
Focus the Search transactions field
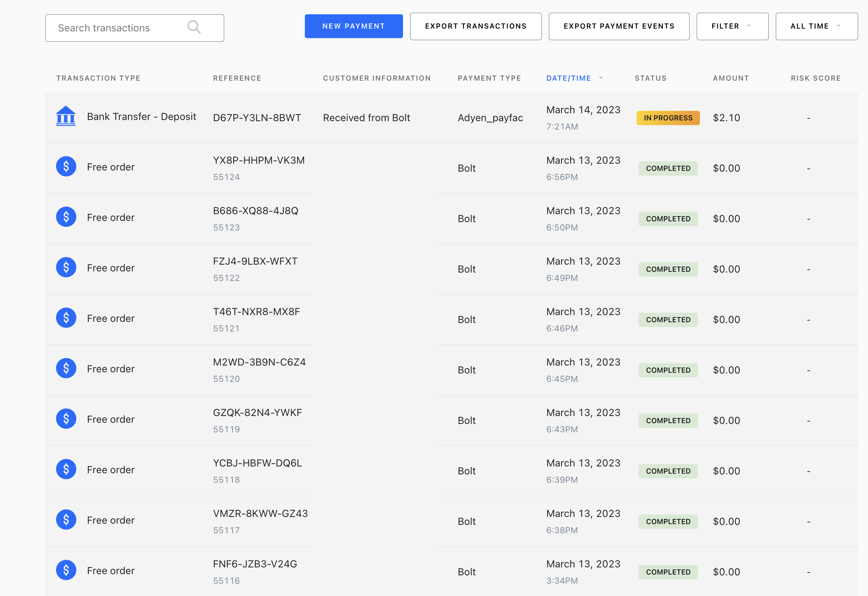134,28
